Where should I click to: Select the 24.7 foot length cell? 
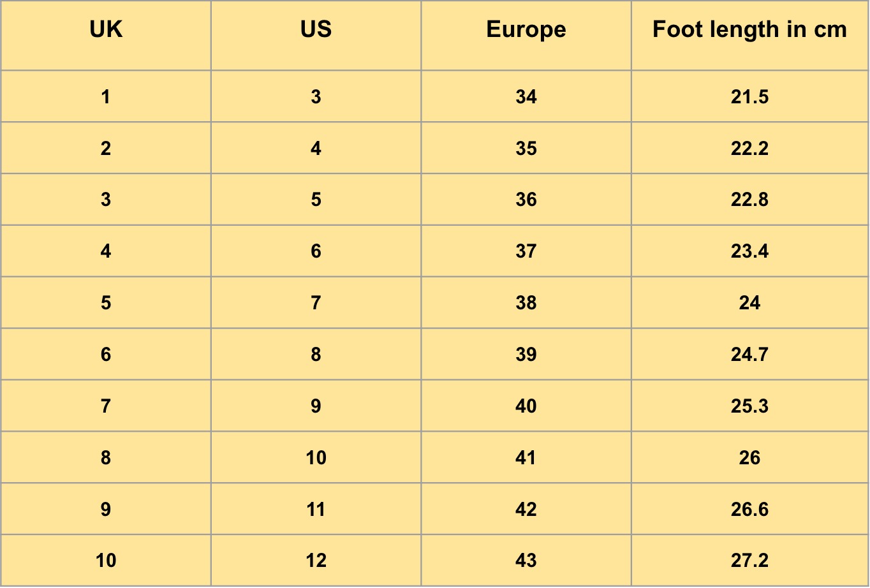point(749,355)
